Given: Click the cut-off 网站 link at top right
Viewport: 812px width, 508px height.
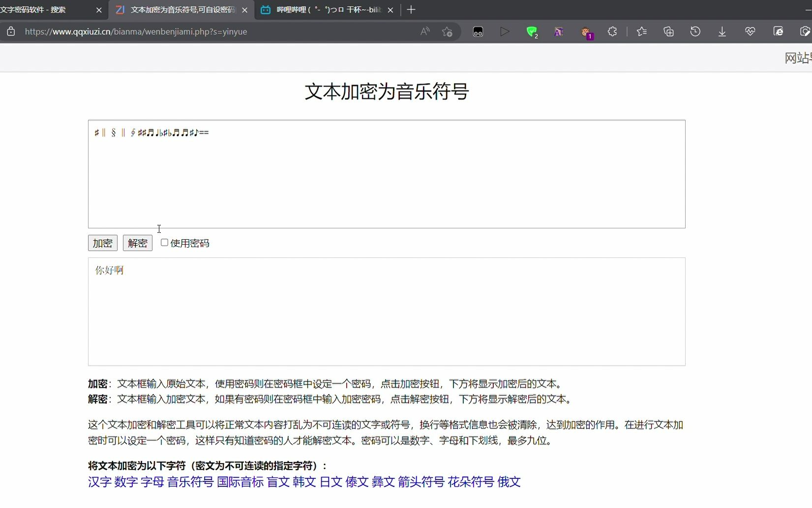Looking at the screenshot, I should click(798, 58).
